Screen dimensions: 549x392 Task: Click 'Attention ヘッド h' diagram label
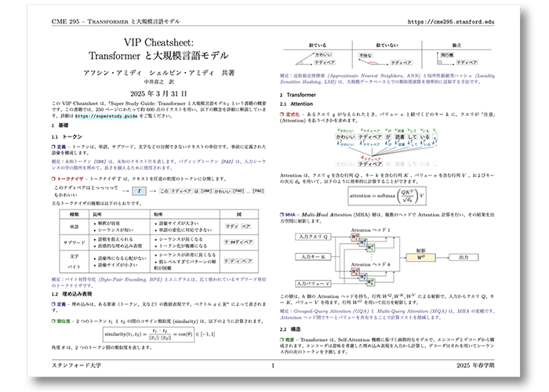pos(370,265)
